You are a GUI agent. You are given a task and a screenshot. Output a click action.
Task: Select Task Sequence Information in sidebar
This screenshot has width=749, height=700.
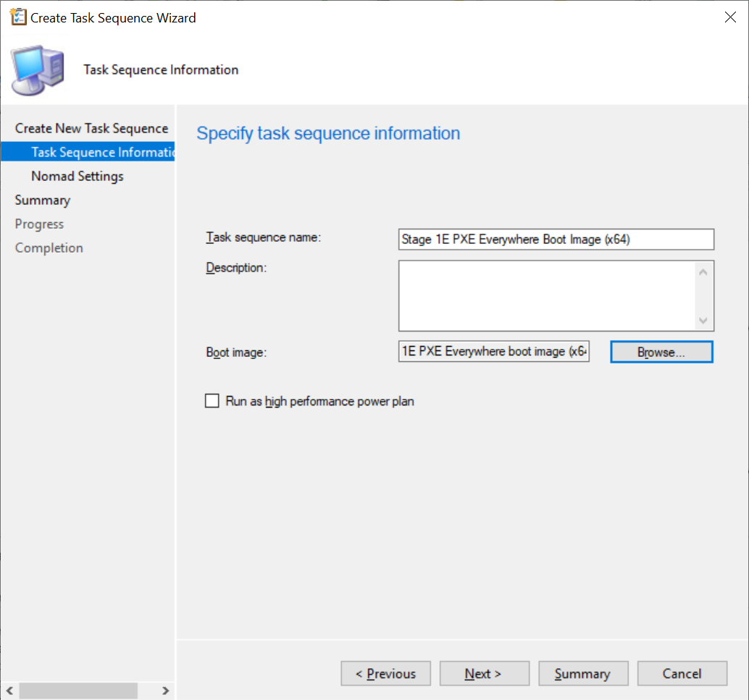[103, 152]
